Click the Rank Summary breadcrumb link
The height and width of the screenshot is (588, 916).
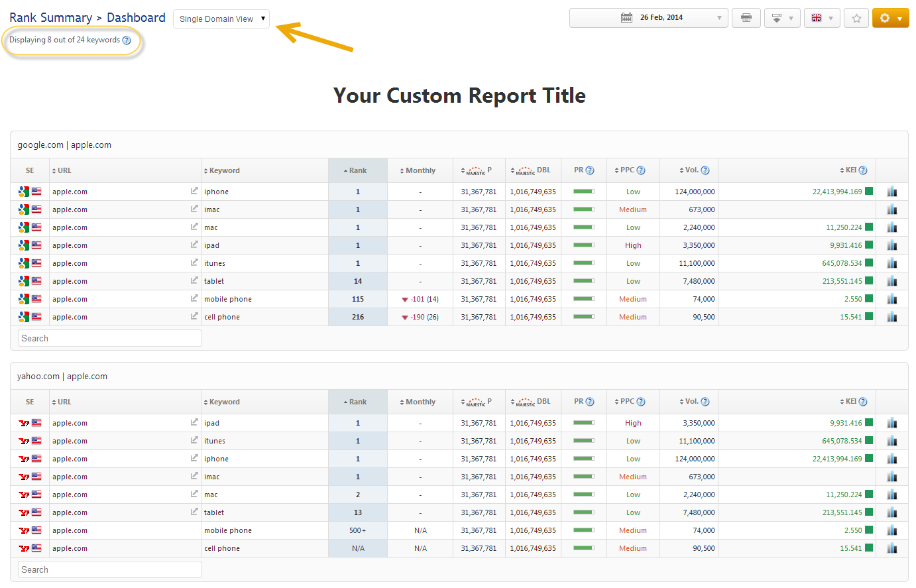point(50,18)
